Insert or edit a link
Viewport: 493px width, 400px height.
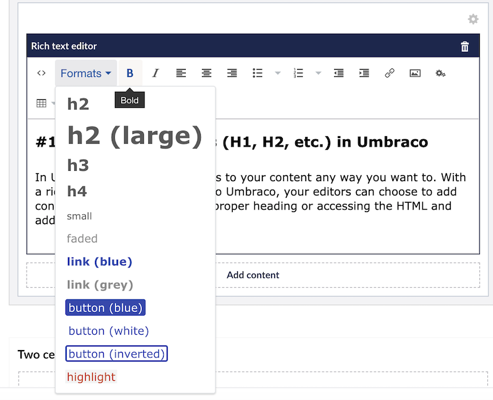click(390, 73)
